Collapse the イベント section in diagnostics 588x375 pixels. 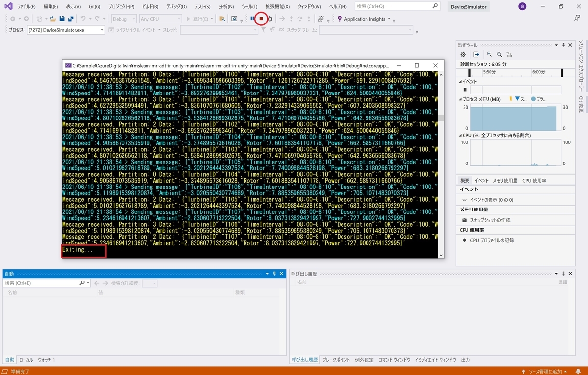click(461, 82)
